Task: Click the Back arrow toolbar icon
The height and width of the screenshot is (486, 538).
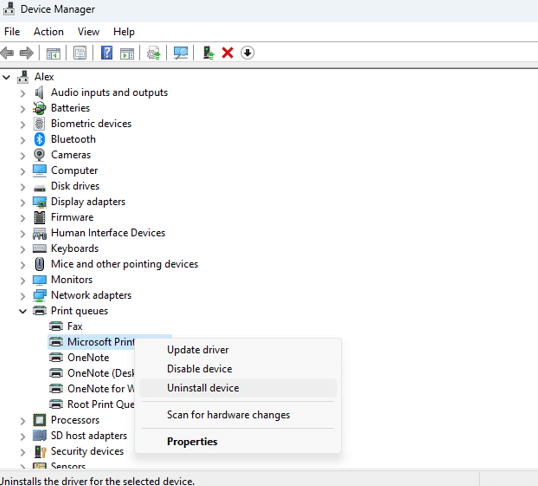Action: [7, 53]
